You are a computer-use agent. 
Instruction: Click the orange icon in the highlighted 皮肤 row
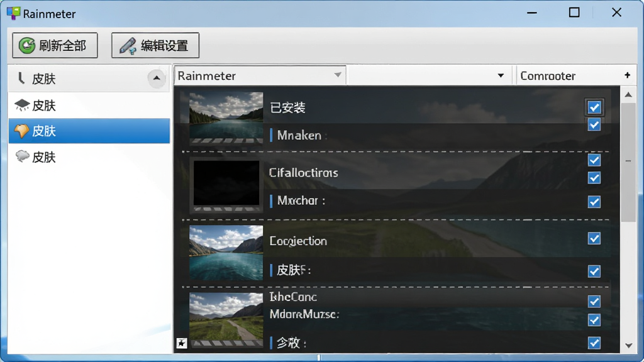[21, 131]
